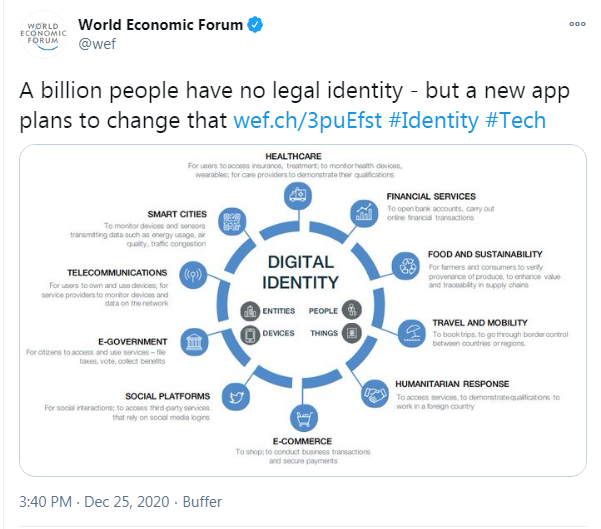The image size is (601, 529).
Task: Click the Humanitarian Response handshake icon
Action: (x=374, y=394)
